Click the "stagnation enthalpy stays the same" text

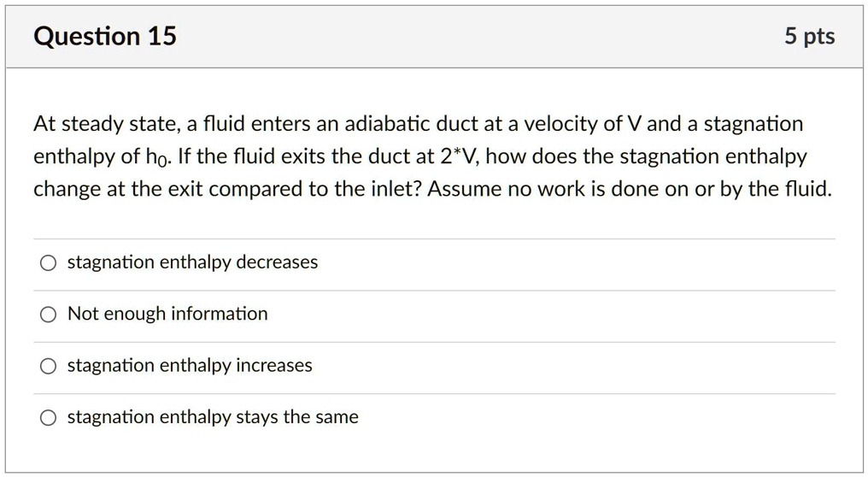pos(213,417)
